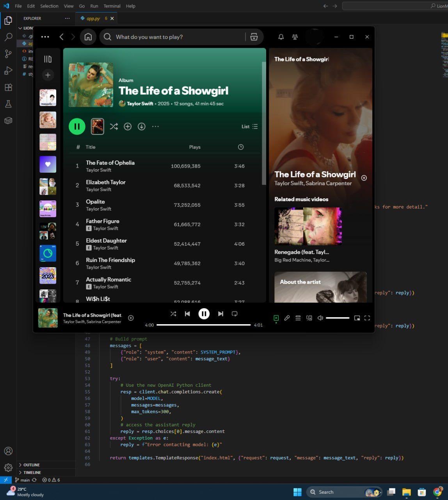Click the volume slider in player bar

coord(338,318)
